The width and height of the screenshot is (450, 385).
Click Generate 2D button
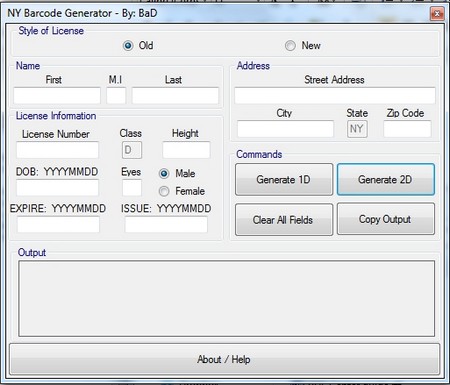(x=386, y=179)
